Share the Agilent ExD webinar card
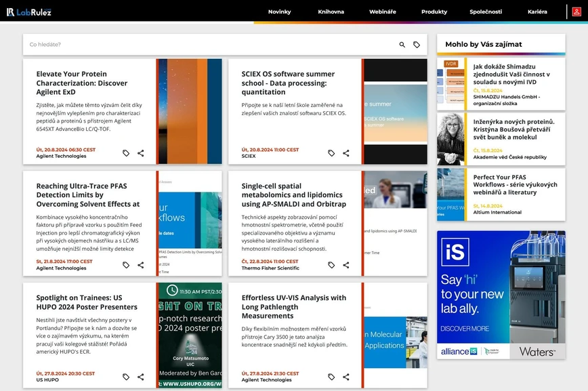 coord(141,153)
